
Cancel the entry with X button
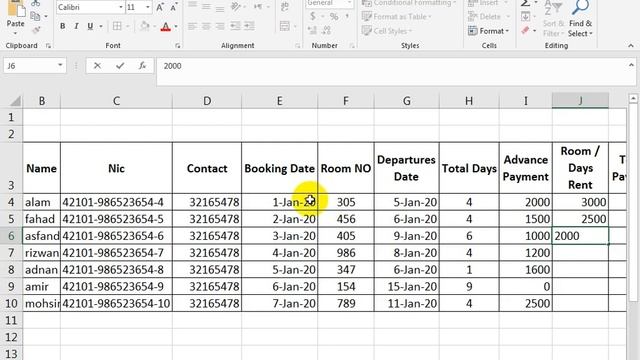point(97,66)
